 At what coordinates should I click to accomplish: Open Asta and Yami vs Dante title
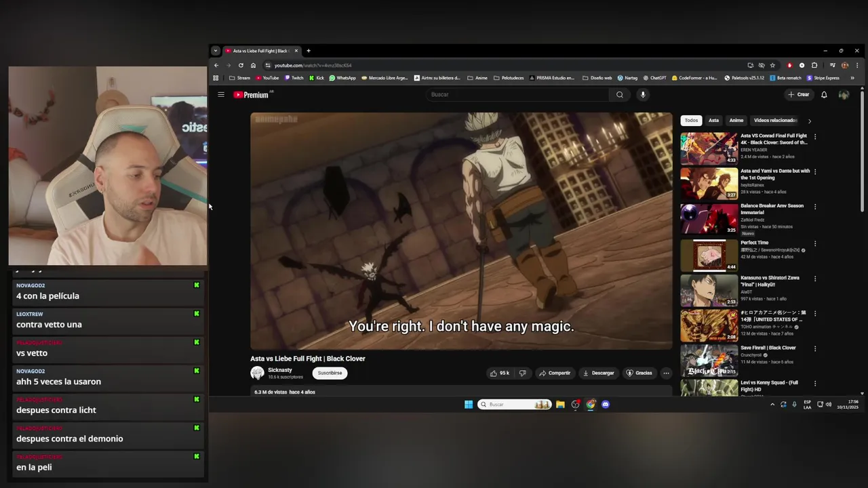pos(775,174)
